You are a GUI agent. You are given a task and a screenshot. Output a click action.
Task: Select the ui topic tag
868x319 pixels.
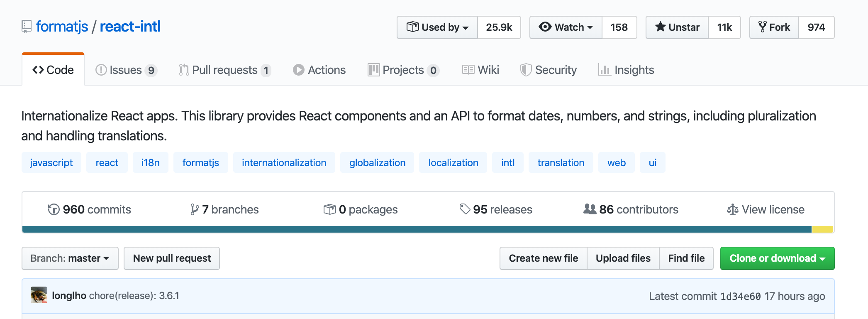click(x=653, y=162)
